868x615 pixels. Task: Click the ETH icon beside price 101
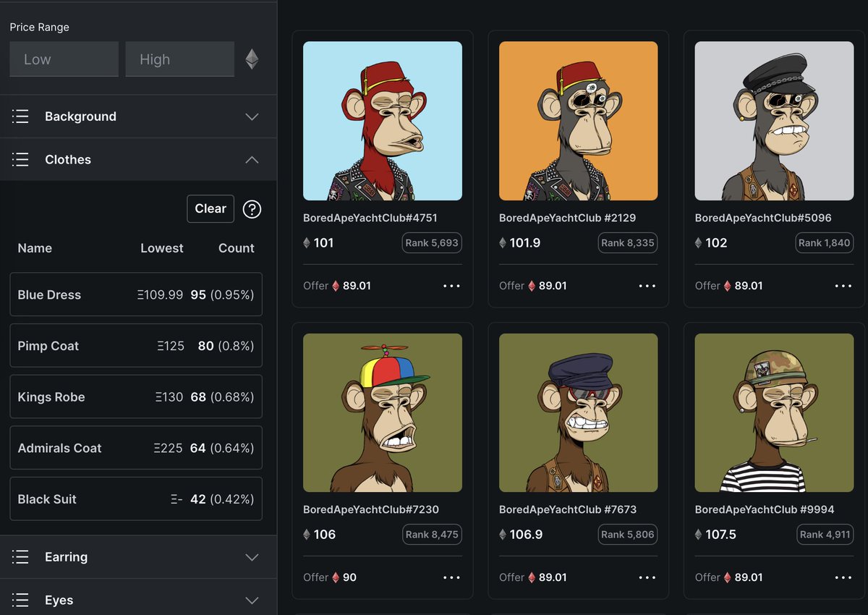click(x=307, y=243)
